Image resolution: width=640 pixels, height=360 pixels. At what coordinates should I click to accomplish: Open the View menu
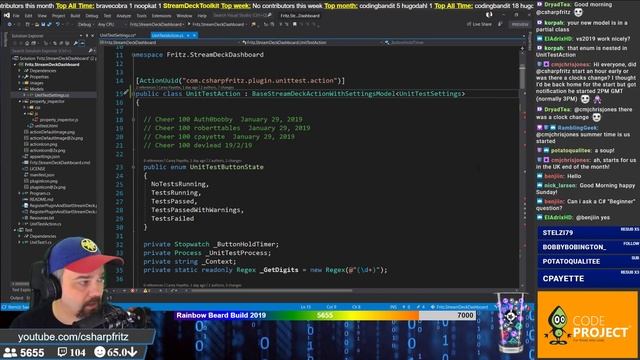point(42,16)
